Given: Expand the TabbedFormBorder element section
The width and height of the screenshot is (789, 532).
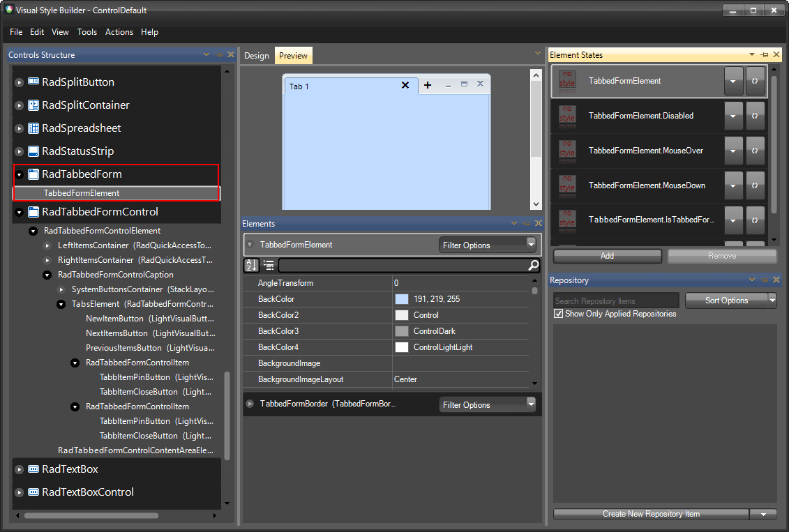Looking at the screenshot, I should [250, 404].
